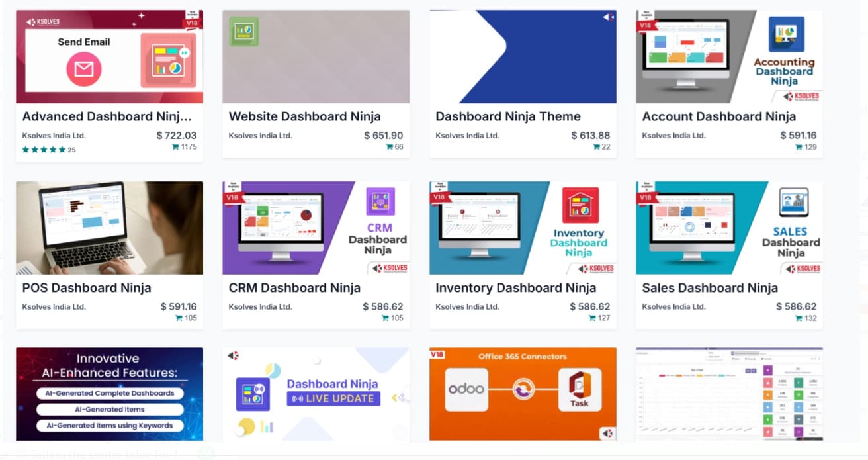Click the purple CRM dashboard app icon
This screenshot has height=460, width=868.
[x=380, y=202]
